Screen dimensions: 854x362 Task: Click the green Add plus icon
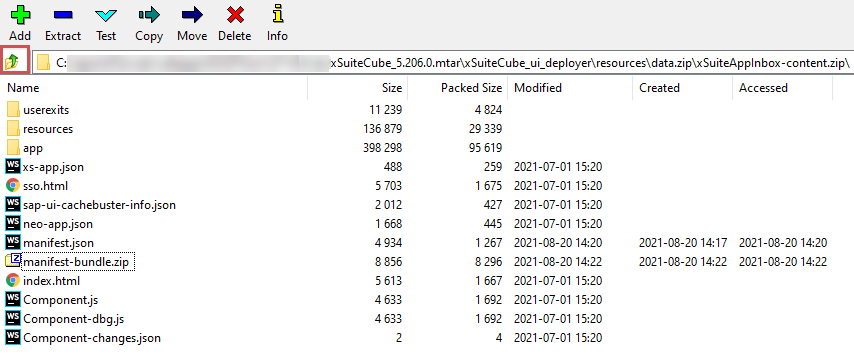(20, 14)
